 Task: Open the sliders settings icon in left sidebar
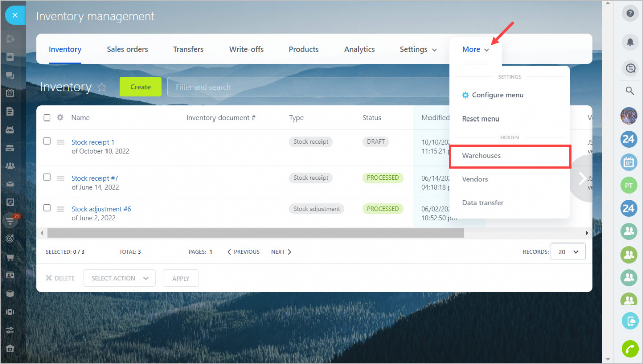pyautogui.click(x=10, y=330)
